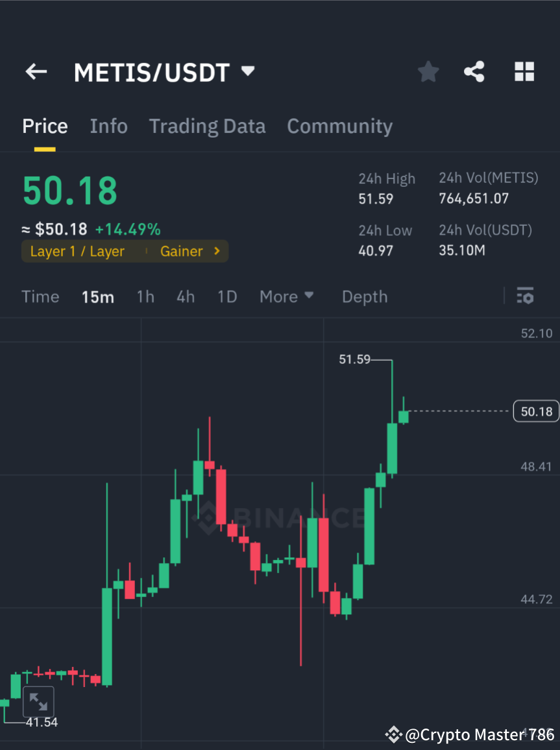Star METIS/USDT as a favorite pair
This screenshot has height=750, width=560.
(x=428, y=71)
